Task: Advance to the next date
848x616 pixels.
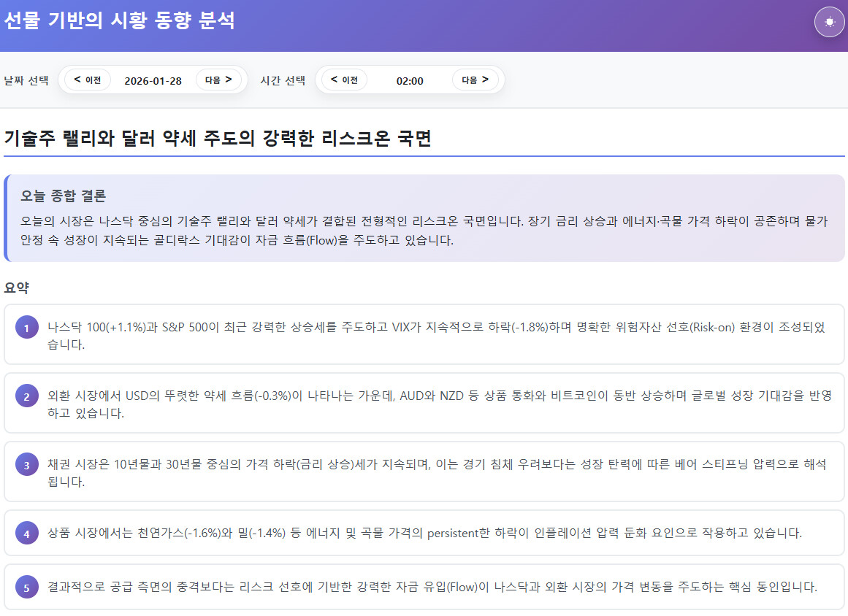Action: (218, 80)
